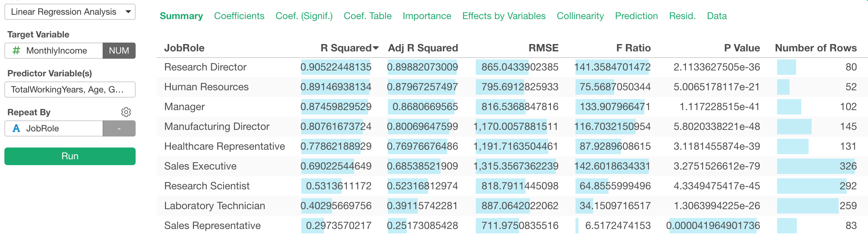
Task: View the Importance tab
Action: (x=427, y=16)
